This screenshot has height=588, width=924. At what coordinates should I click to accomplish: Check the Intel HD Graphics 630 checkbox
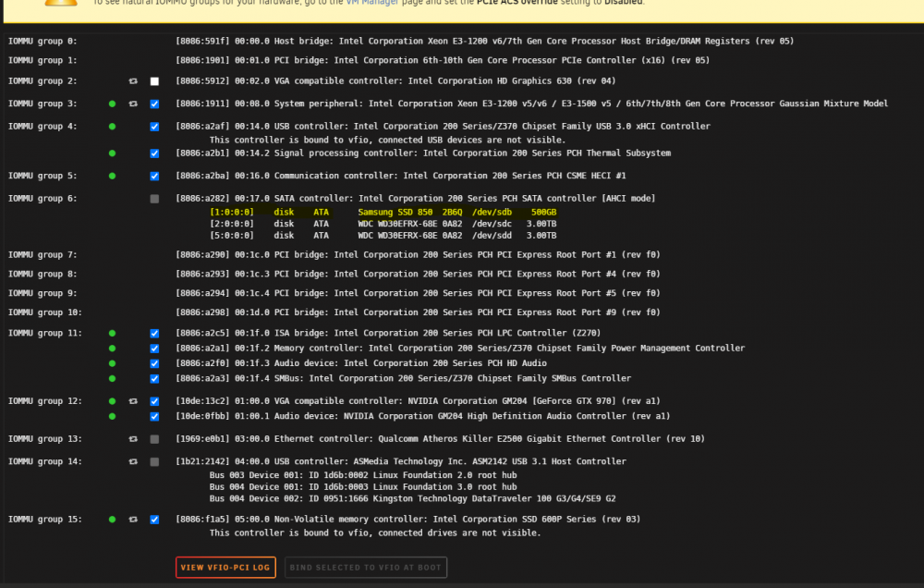154,81
